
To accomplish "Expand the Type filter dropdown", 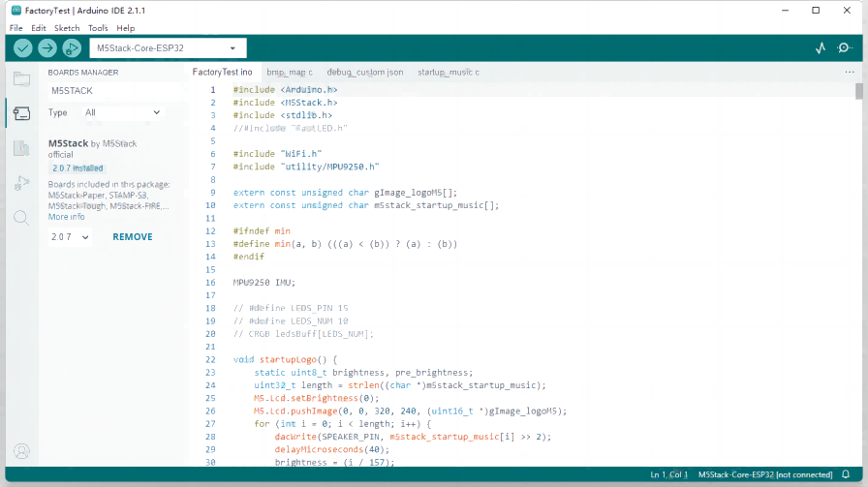I will pos(122,112).
